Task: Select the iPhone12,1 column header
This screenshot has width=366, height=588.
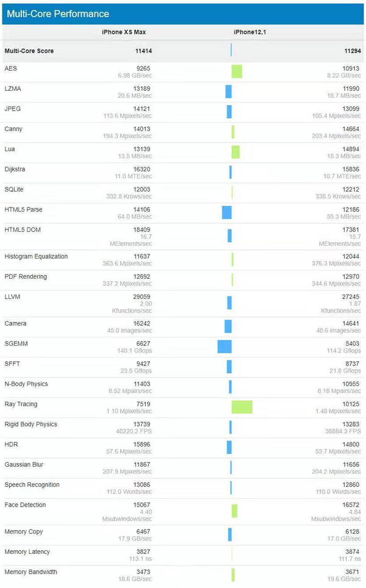Action: pyautogui.click(x=249, y=32)
